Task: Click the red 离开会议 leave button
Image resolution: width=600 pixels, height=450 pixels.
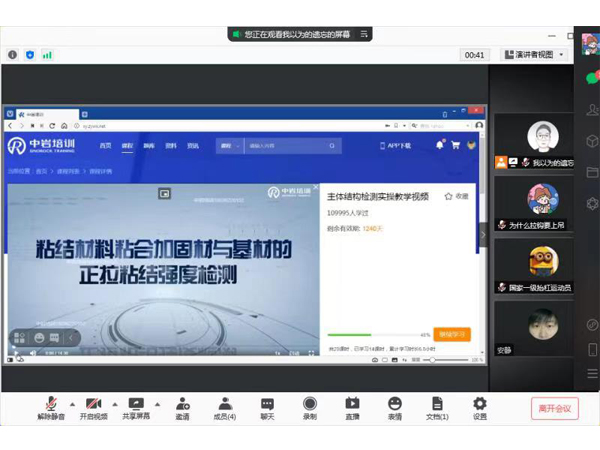Action: point(554,407)
